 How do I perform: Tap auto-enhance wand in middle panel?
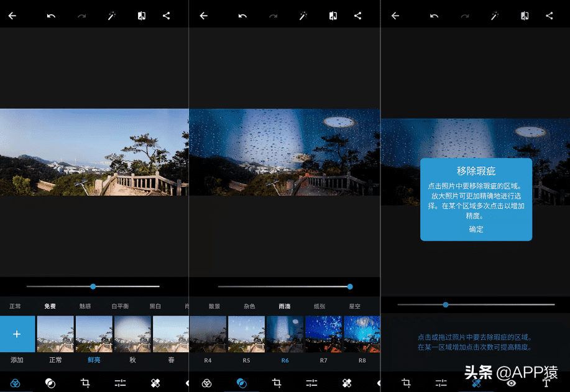pos(303,16)
